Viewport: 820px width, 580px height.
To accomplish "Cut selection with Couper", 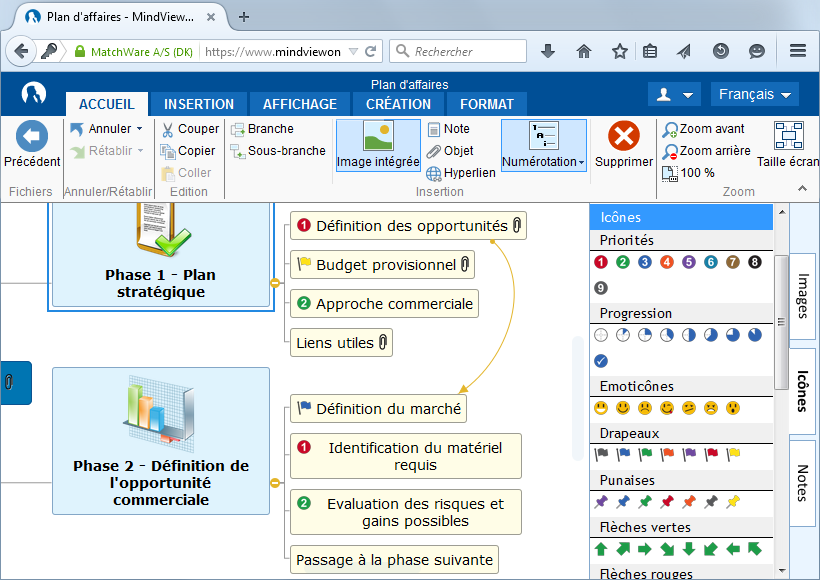I will tap(190, 129).
